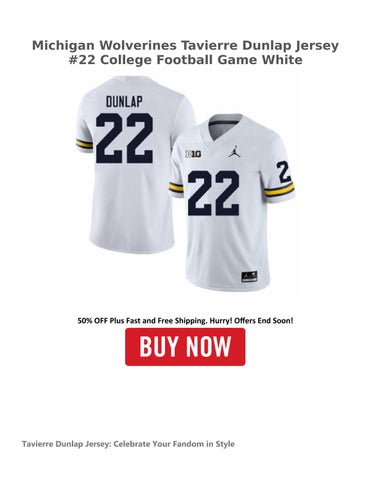The image size is (371, 480).
Task: Click the DUNLAP nameplate on the back jersey
Action: click(x=124, y=101)
